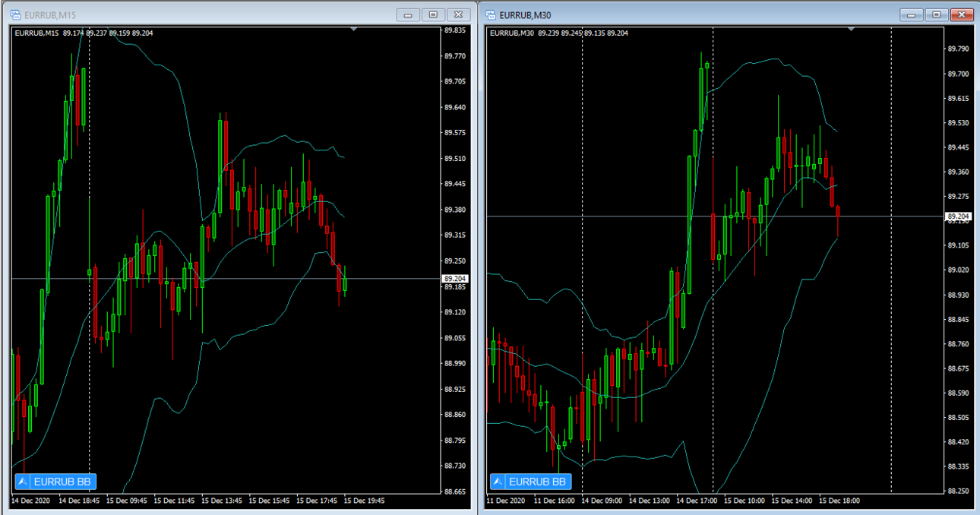Screen dimensions: 980x515
Task: Click the 89.380 price label in M15 scale
Action: tap(454, 210)
